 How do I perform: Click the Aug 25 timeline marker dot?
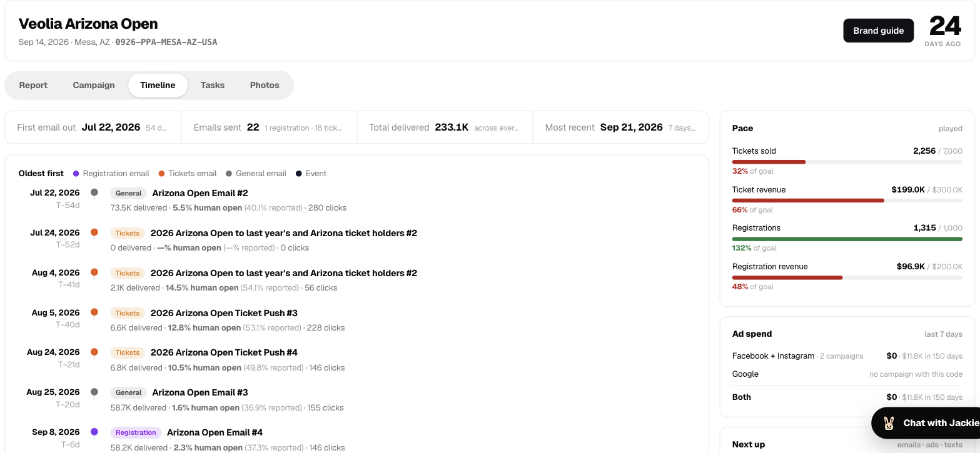coord(94,392)
